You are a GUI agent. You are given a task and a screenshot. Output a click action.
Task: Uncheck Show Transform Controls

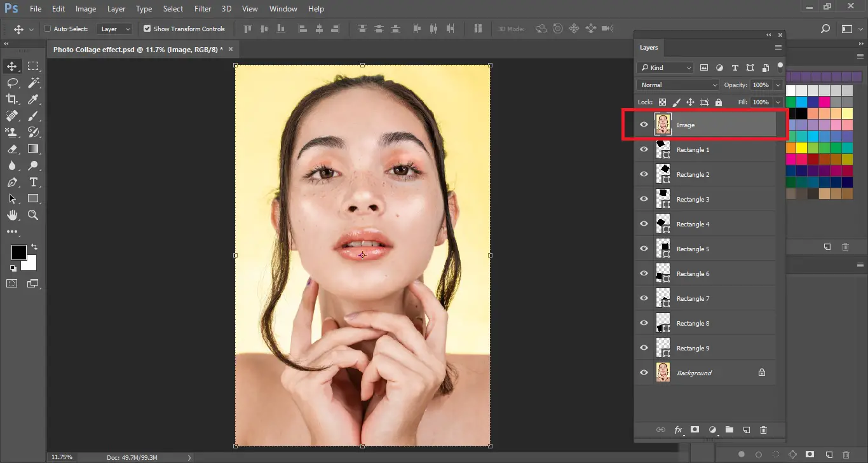coord(146,28)
